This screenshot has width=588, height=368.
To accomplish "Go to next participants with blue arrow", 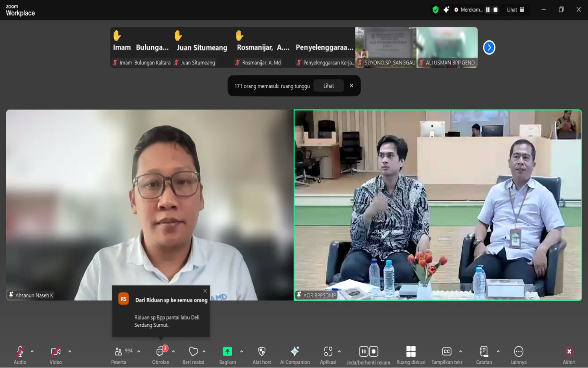I will tap(489, 48).
